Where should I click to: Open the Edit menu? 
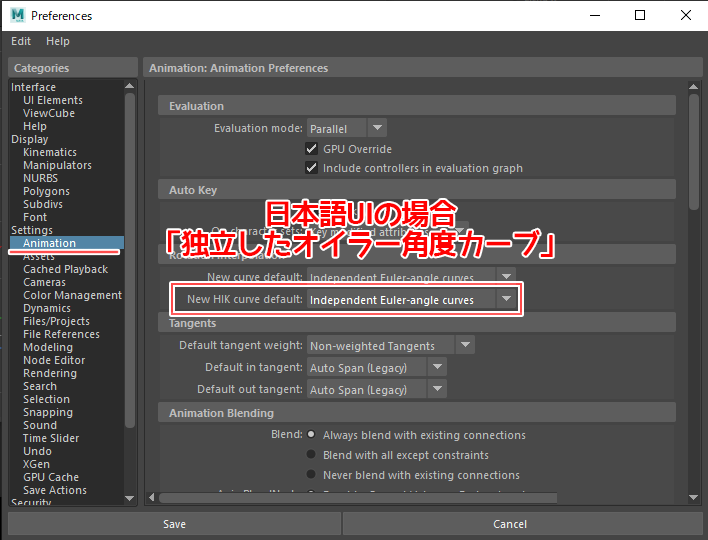click(x=21, y=41)
